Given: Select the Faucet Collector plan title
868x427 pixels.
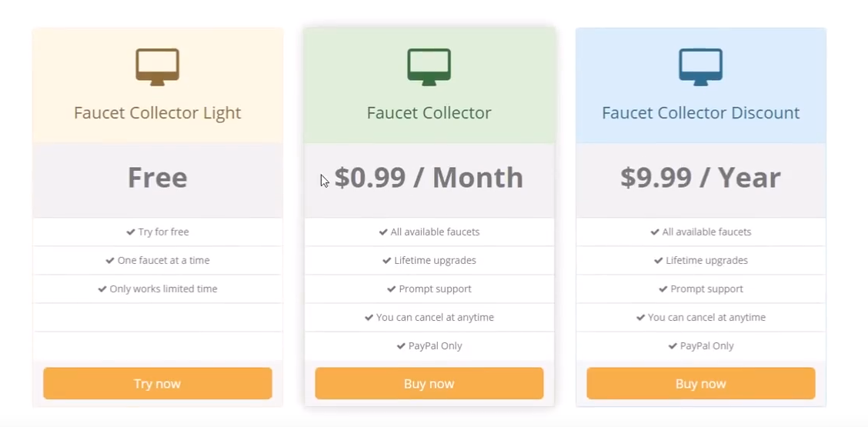Looking at the screenshot, I should coord(429,113).
